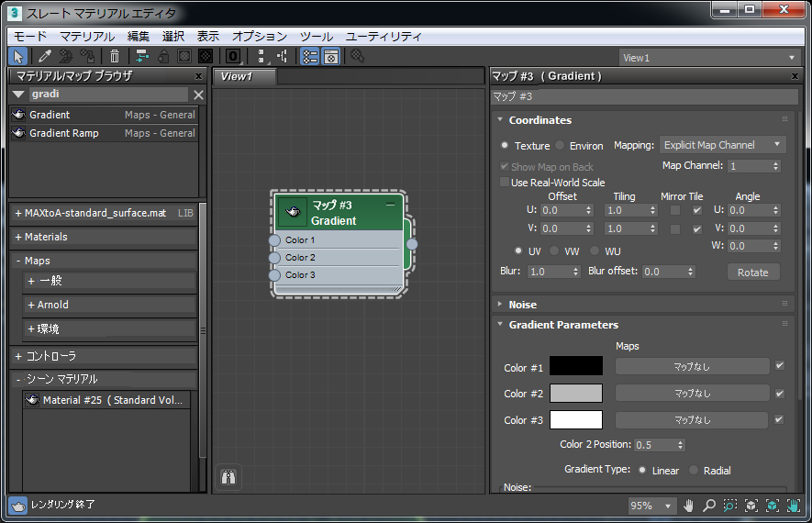Select the Zoom magnifier tool
The image size is (812, 523).
[709, 506]
